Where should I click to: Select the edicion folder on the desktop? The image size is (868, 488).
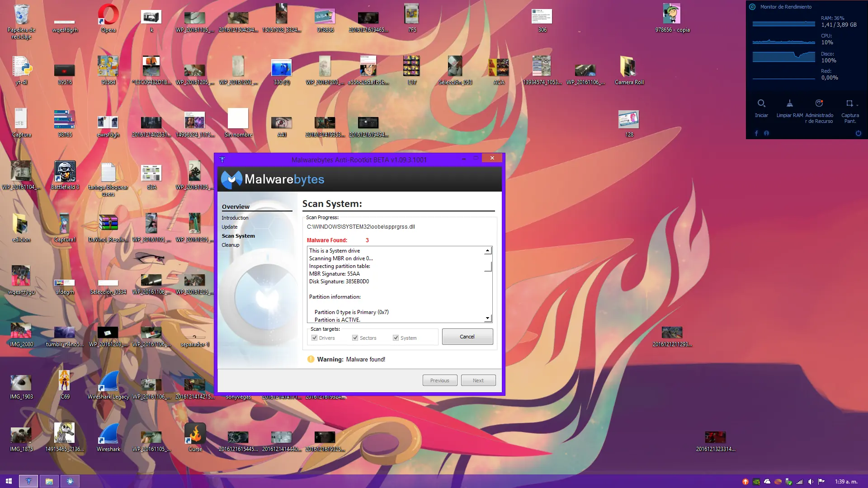[21, 228]
